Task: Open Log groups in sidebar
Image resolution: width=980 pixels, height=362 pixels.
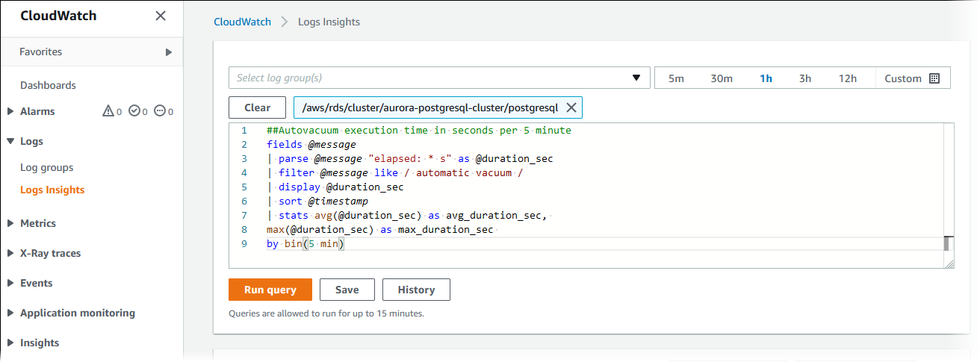Action: (46, 167)
